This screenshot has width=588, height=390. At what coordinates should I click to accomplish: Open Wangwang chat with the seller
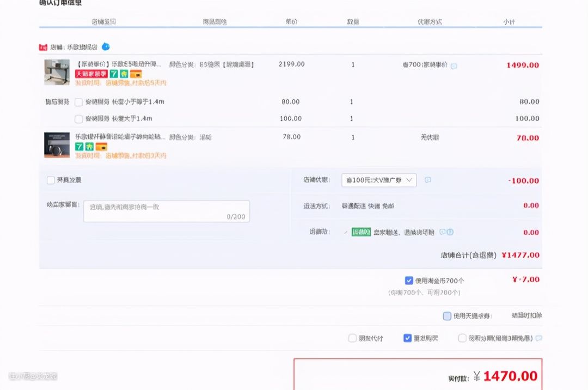coord(106,47)
